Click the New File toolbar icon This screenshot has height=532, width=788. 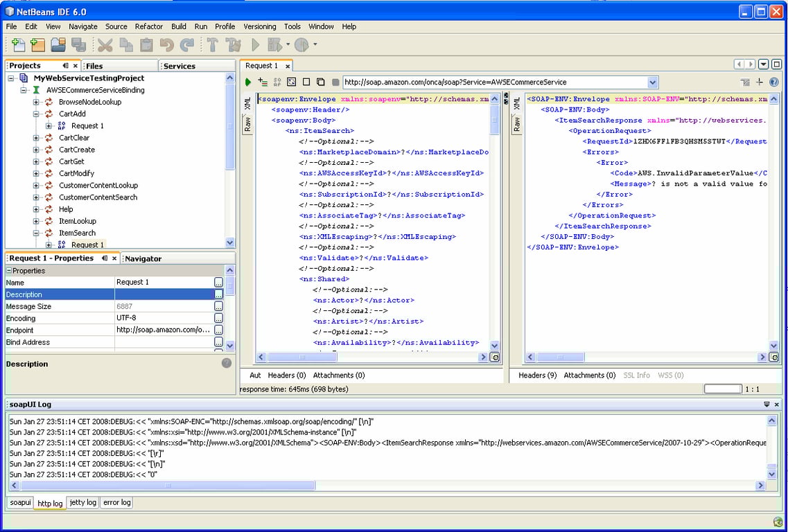point(19,45)
